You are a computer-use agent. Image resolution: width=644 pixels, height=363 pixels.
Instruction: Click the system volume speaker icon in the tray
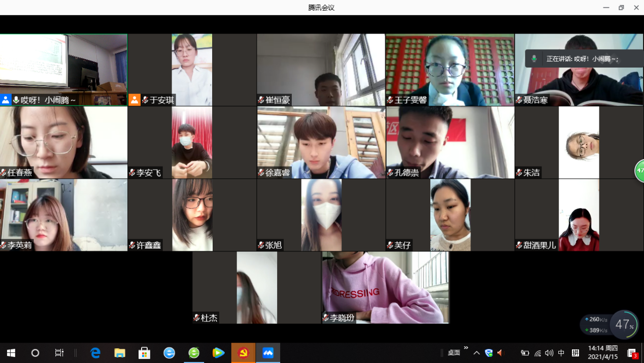549,353
